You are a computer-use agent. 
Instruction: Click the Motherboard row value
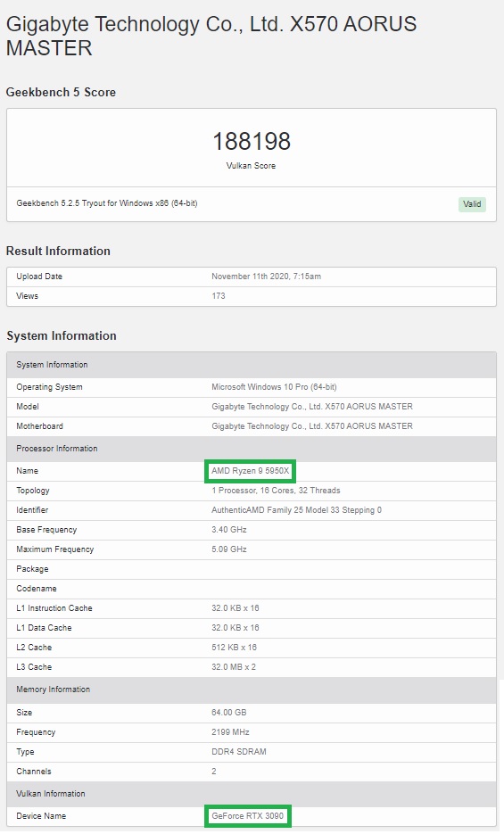(312, 426)
